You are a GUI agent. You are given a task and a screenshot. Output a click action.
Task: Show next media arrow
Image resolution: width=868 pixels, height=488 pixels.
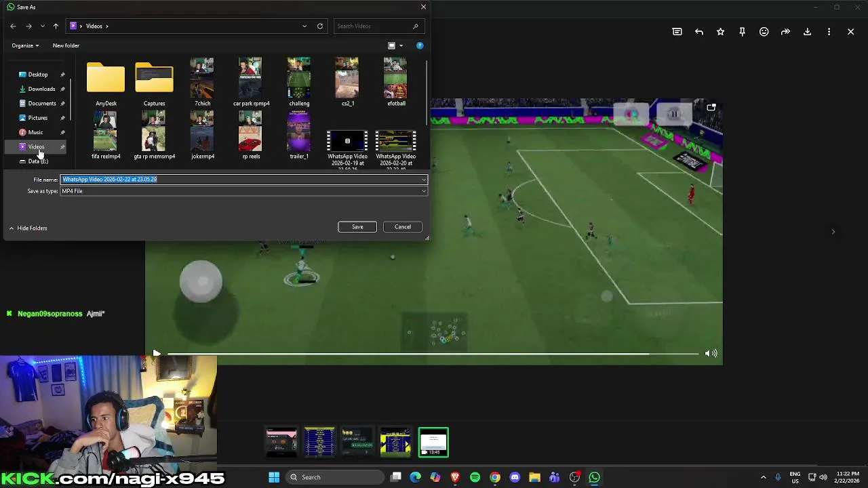[x=833, y=232]
